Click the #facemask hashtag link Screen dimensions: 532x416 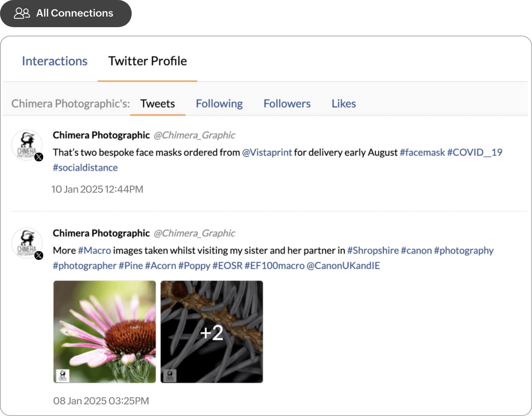coord(422,152)
